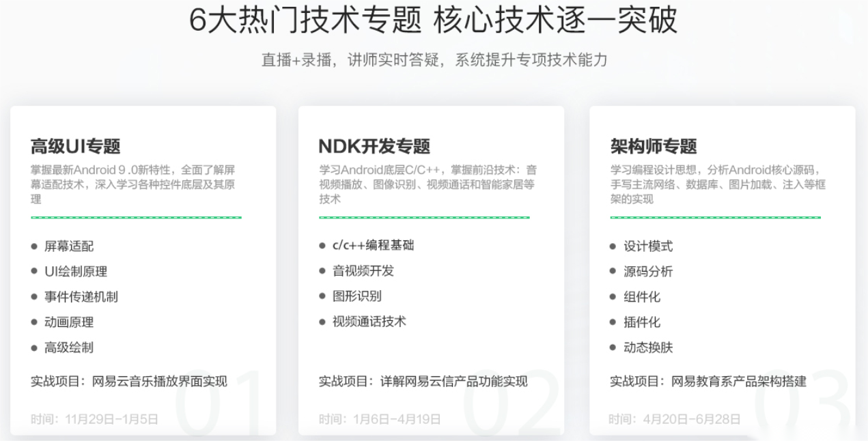
Task: Select the 架构师专题 card heading
Action: [653, 146]
